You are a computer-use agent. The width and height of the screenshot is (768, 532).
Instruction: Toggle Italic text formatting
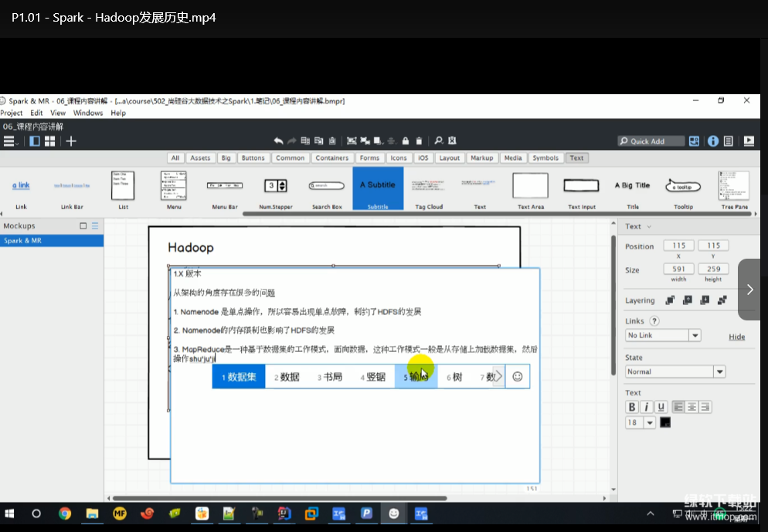[x=646, y=407]
